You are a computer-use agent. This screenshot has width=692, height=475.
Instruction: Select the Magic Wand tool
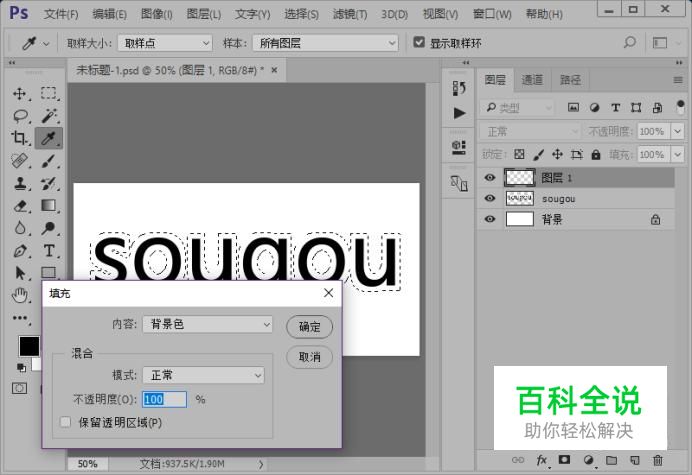(x=49, y=116)
